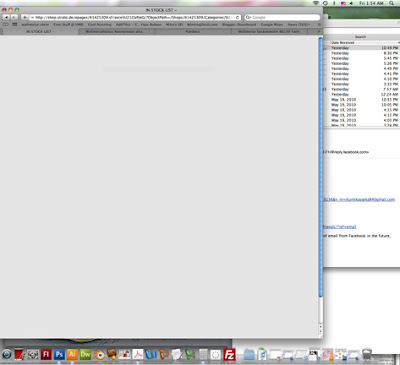Click the Fri 1:54 AM menu bar clock
Screen dimensions: 400x365
(x=371, y=3)
